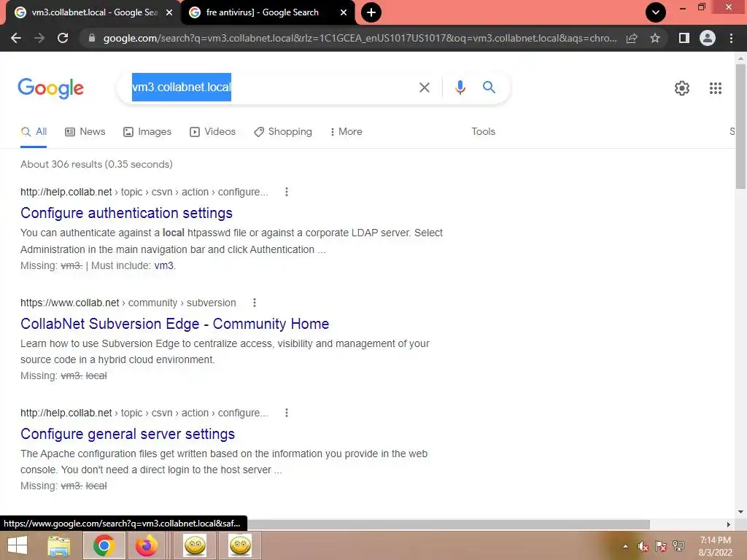Open options for Configure general server settings result
747x560 pixels.
[x=286, y=413]
